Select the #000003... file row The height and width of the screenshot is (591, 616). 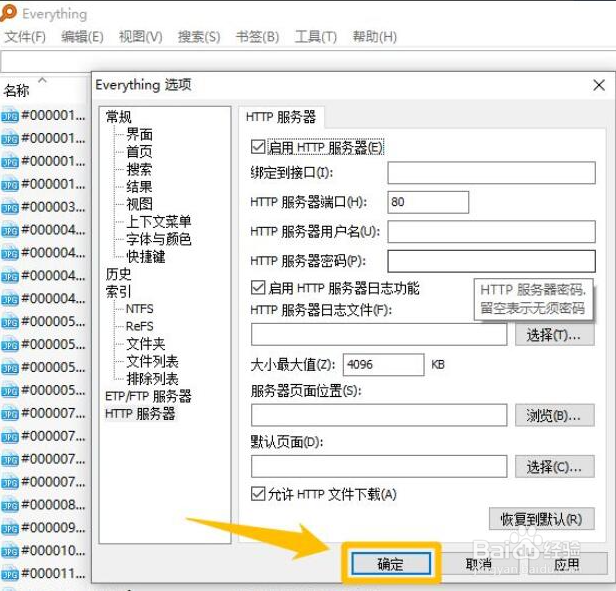coord(43,207)
